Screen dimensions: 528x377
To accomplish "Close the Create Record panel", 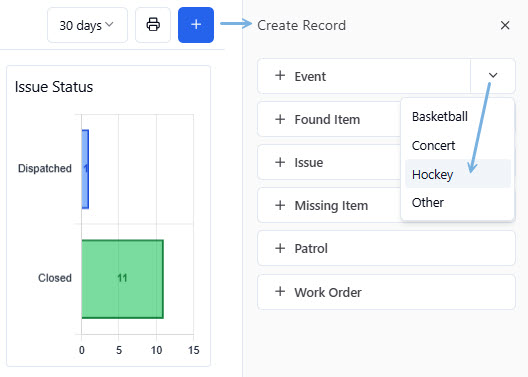I will [505, 25].
